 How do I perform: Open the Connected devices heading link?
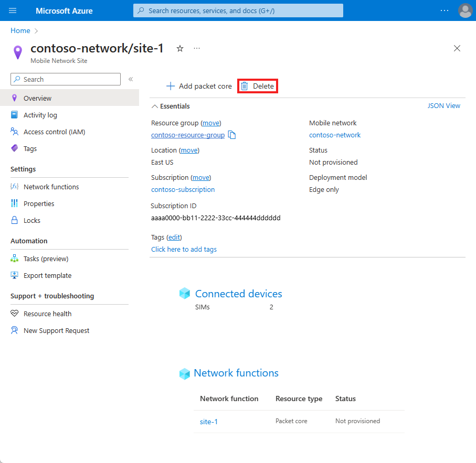[239, 294]
